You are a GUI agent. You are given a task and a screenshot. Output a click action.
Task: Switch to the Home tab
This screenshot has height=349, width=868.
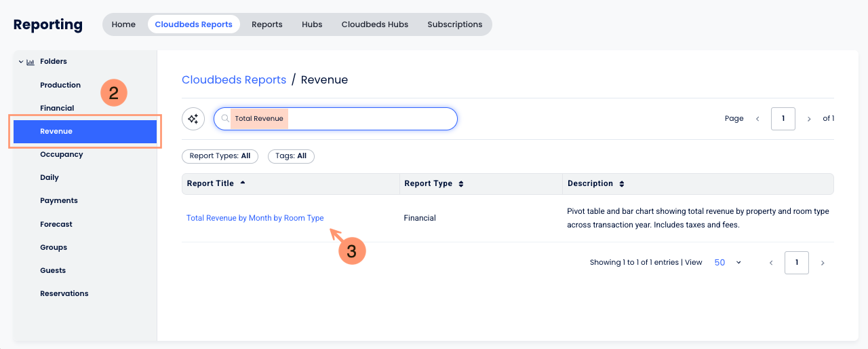pyautogui.click(x=123, y=24)
